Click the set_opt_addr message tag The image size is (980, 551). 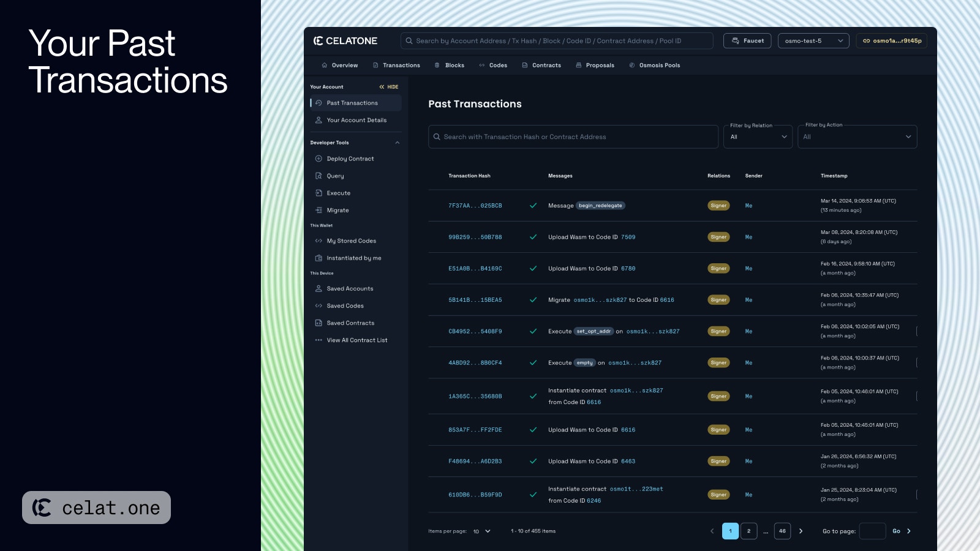coord(594,331)
